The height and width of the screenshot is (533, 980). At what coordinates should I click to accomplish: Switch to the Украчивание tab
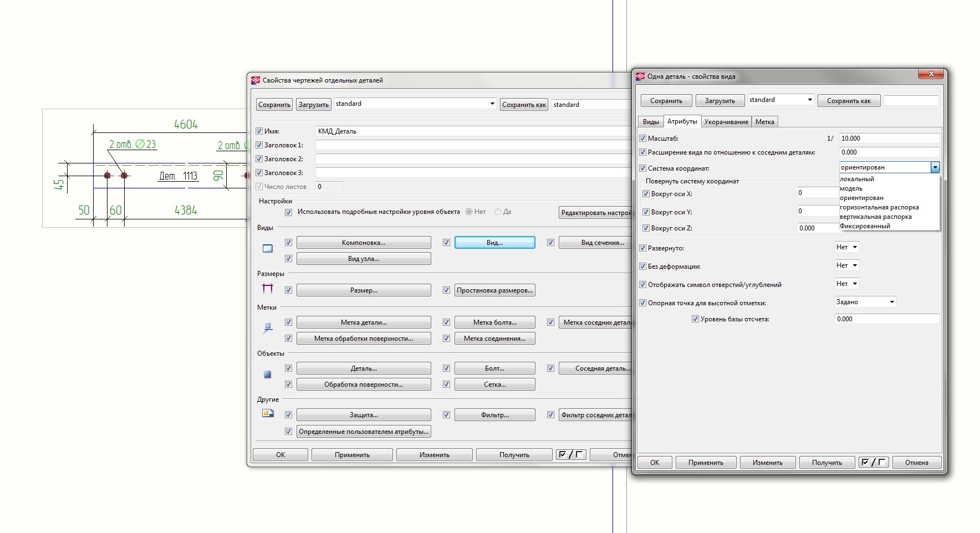(x=726, y=122)
